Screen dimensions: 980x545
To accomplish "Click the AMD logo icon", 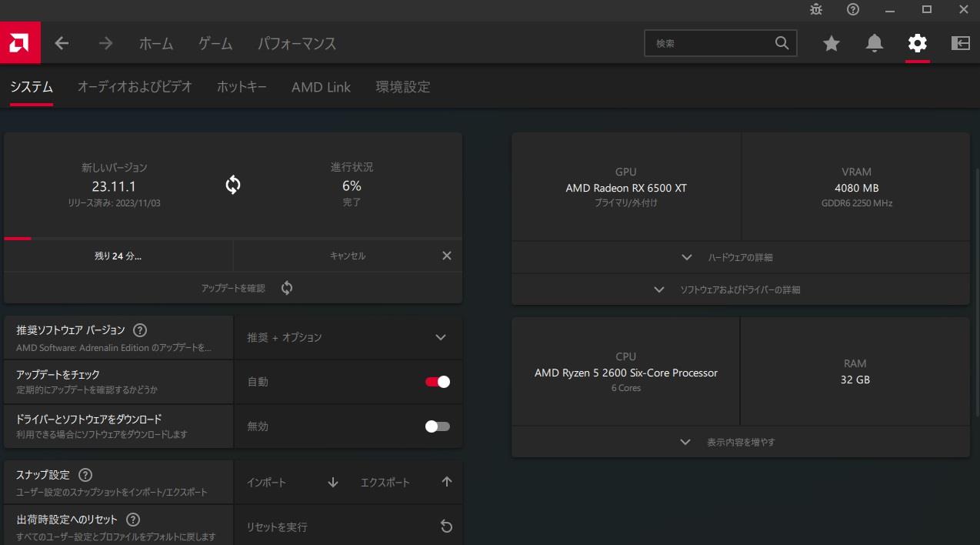I will click(x=20, y=44).
